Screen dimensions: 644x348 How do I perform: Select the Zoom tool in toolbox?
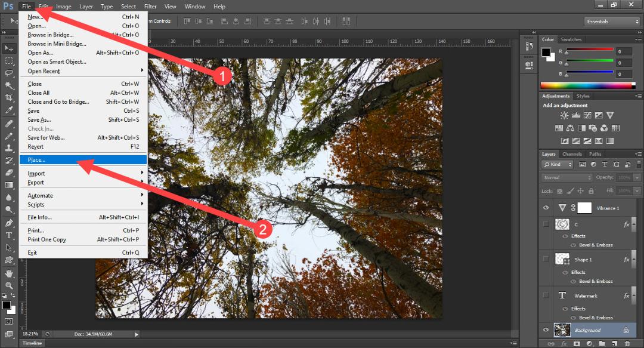8,285
